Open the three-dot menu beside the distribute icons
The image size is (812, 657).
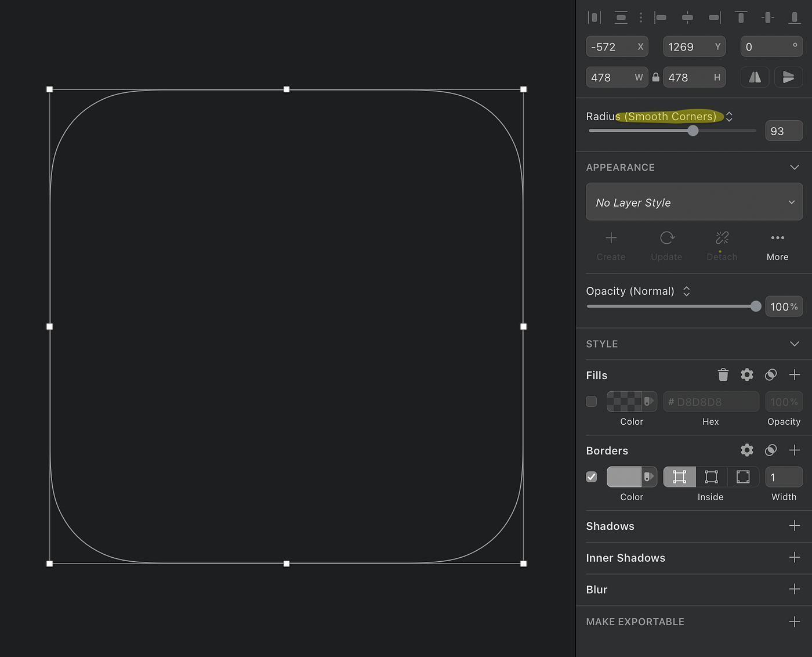641,17
